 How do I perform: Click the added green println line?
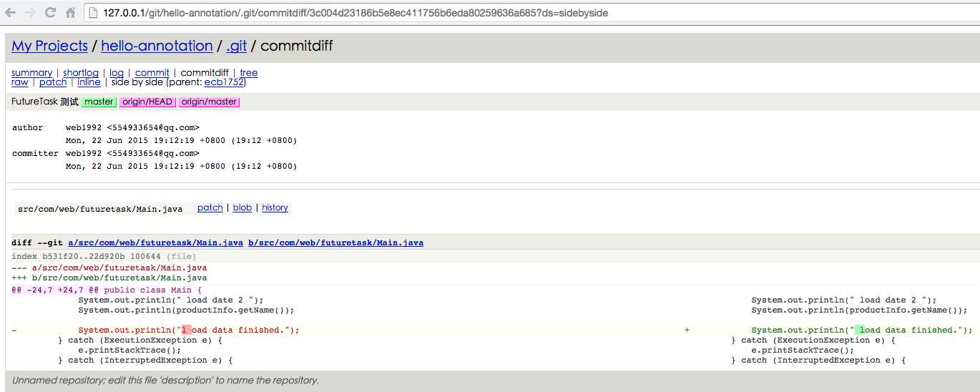point(862,330)
